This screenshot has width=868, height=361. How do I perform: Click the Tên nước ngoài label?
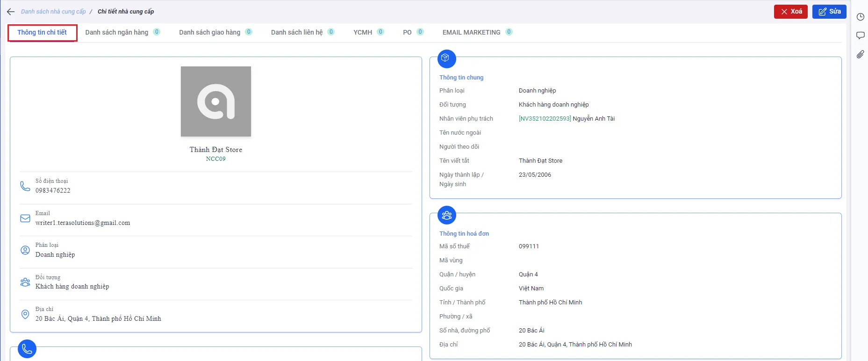click(x=460, y=133)
